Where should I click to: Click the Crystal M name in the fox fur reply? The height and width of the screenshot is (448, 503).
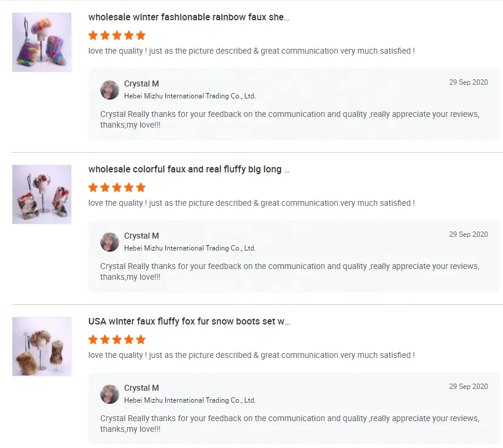(141, 388)
